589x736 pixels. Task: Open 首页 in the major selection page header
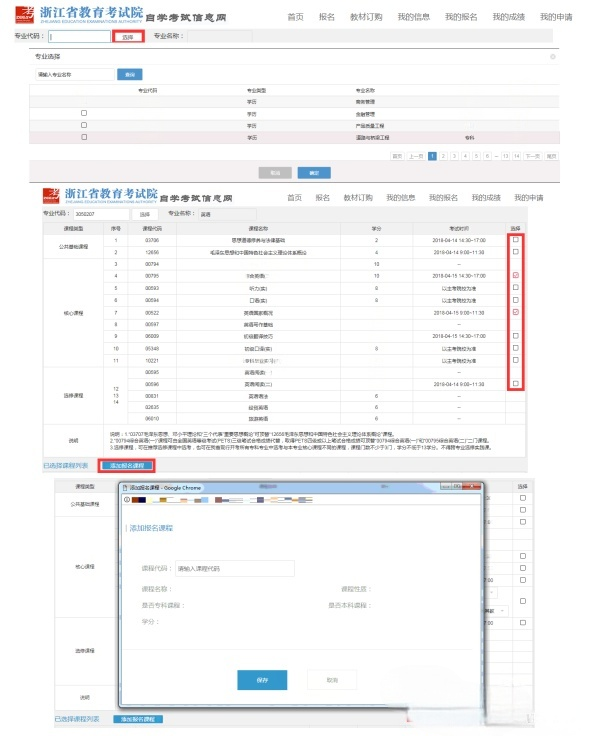coord(295,17)
